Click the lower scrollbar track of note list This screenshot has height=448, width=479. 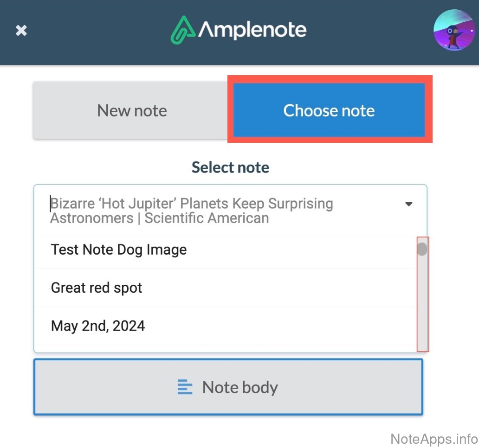pos(422,315)
